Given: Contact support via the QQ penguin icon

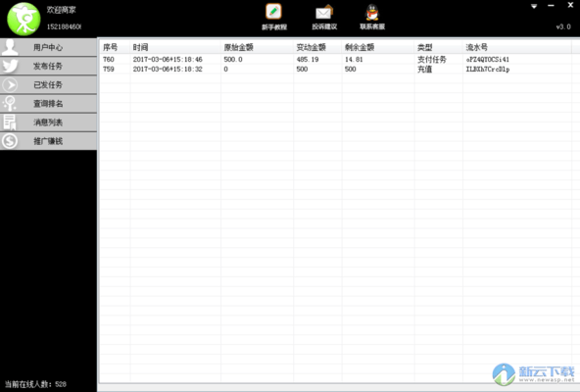Looking at the screenshot, I should coord(372,12).
